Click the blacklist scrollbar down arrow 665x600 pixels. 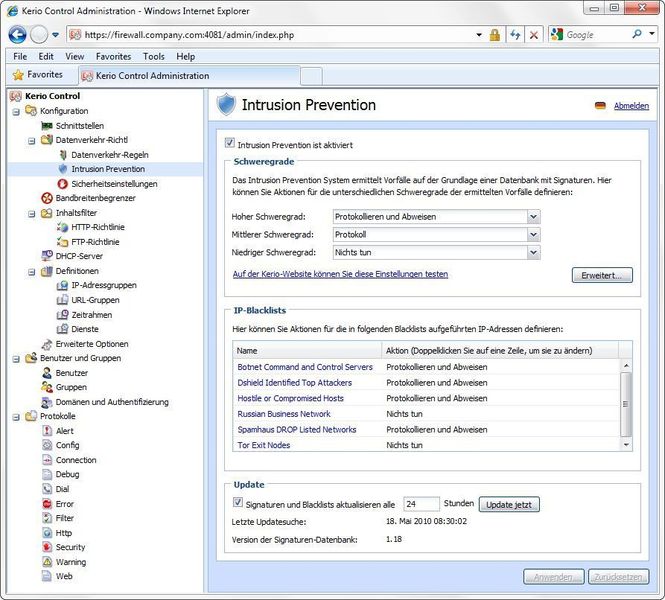[626, 445]
